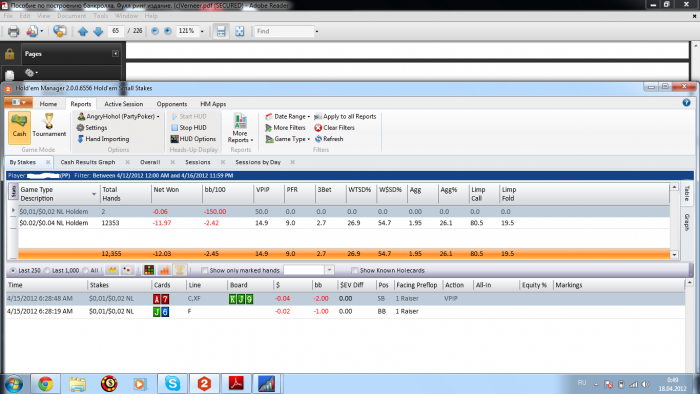
Task: Click Clear Filters icon
Action: click(318, 128)
